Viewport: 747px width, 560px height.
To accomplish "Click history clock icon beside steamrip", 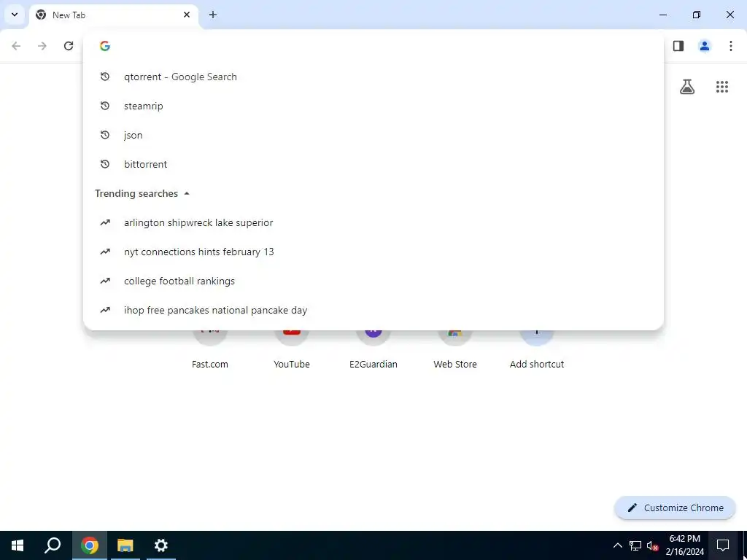I will [x=105, y=106].
